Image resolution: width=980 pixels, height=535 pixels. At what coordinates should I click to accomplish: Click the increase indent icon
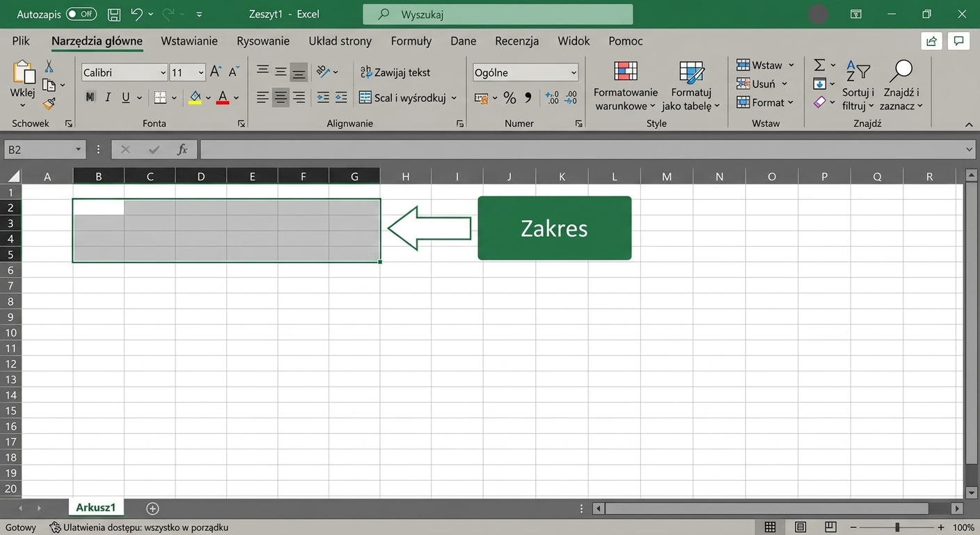(341, 98)
